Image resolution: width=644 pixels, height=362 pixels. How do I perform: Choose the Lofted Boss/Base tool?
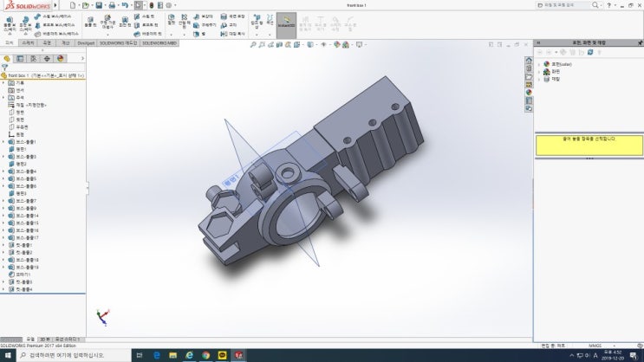tap(55, 25)
